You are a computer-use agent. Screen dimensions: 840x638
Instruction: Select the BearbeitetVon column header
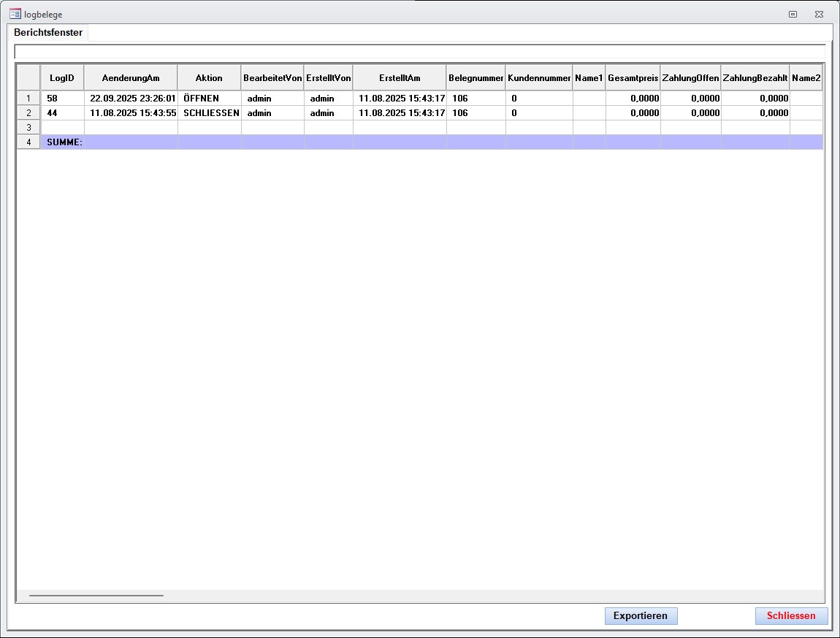pos(272,78)
